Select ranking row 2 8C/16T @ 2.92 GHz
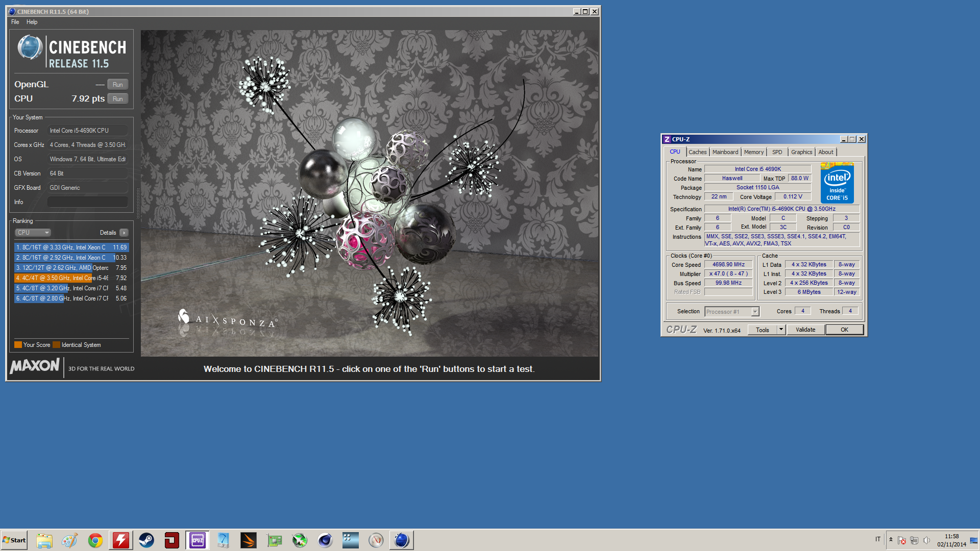Screen dimensions: 980x551 71,258
